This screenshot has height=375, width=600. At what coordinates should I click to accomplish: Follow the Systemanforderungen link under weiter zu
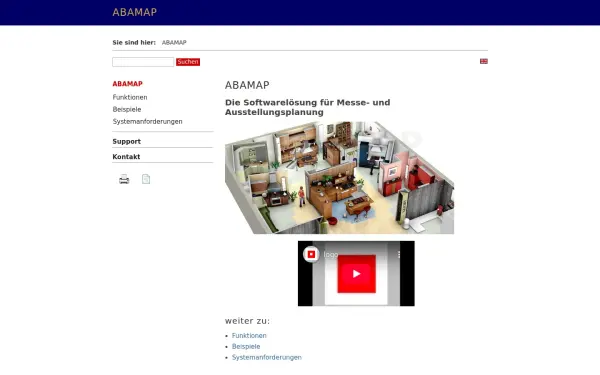coord(267,357)
